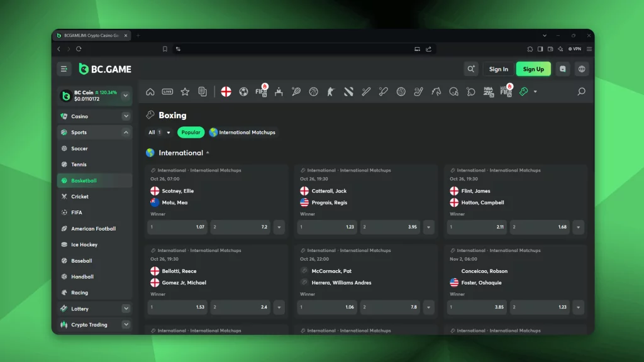Viewport: 644px width, 362px height.
Task: Expand more markets for Bellotti vs Gomez
Action: [x=279, y=307]
